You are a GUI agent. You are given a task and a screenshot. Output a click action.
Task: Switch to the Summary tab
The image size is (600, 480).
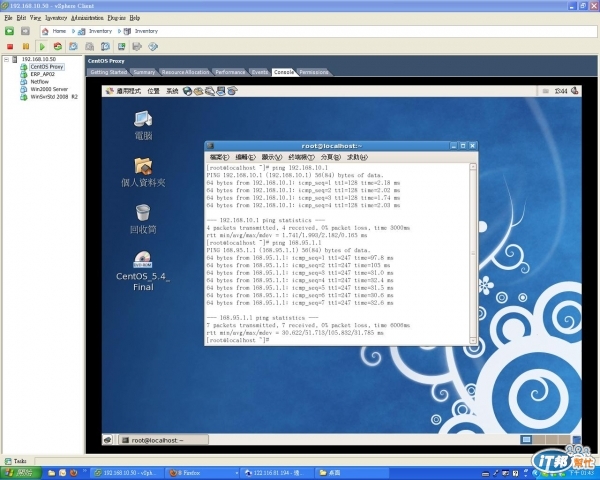[144, 72]
